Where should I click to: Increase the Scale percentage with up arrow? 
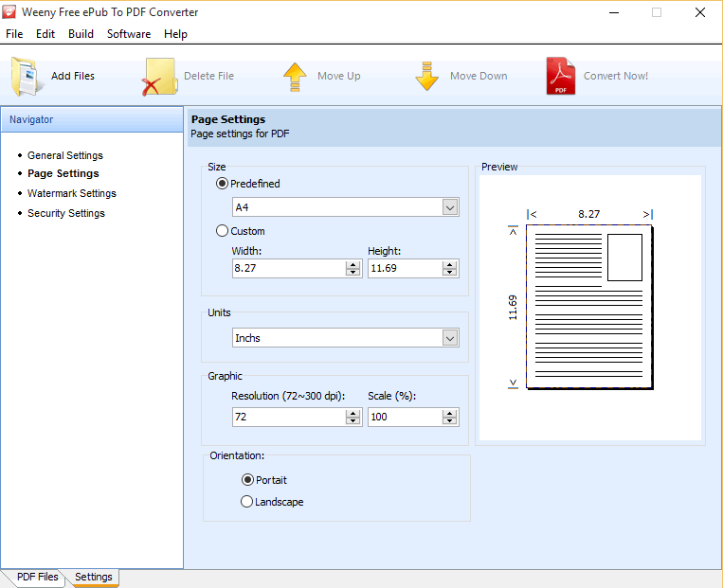[449, 414]
